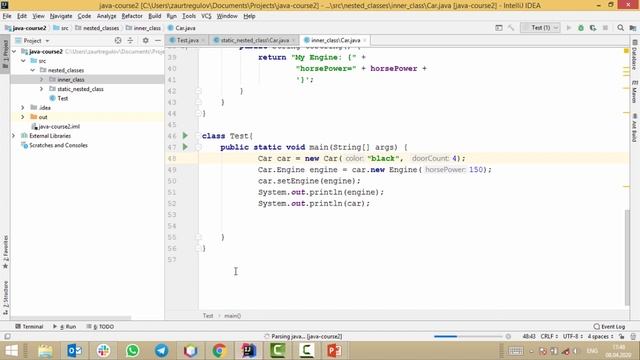Hide the Project panel with minus icon
Image resolution: width=640 pixels, height=360 pixels.
tap(158, 40)
